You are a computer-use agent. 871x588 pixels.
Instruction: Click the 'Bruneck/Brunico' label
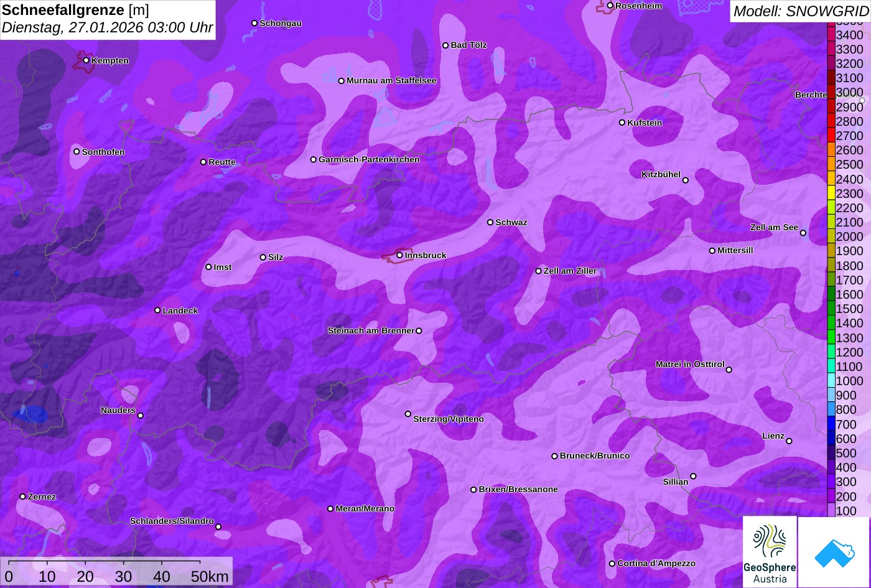click(595, 456)
